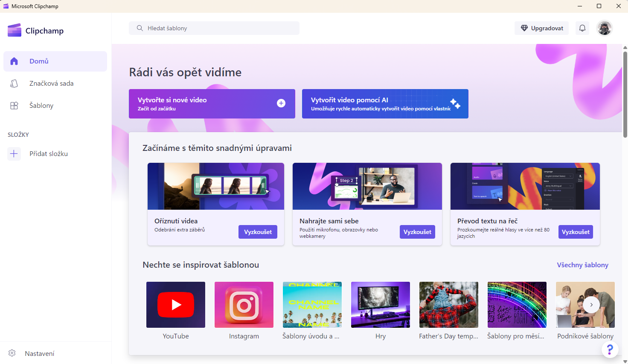Click the Hry label text

tap(381, 336)
